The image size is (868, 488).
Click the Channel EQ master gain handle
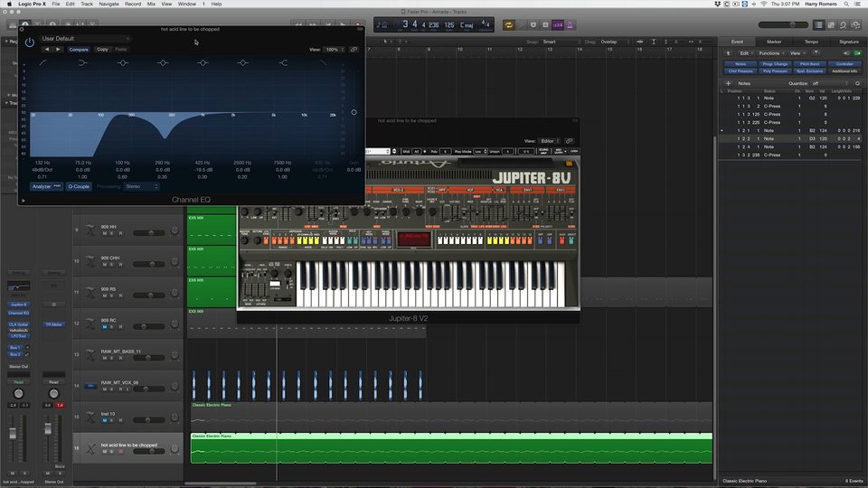point(354,112)
